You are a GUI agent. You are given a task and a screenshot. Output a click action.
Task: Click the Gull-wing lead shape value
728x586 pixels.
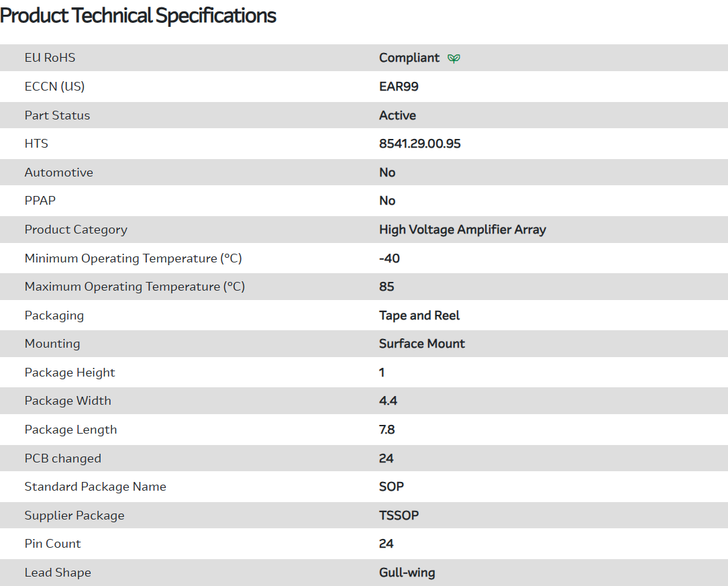(407, 573)
